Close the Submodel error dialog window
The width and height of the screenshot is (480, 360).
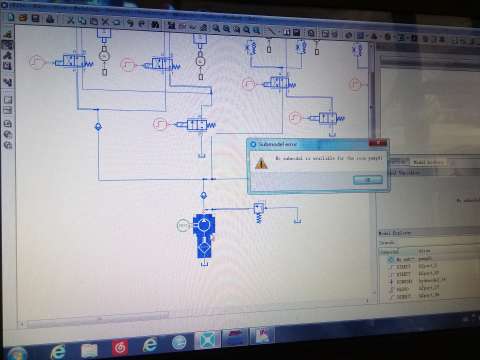pyautogui.click(x=378, y=143)
